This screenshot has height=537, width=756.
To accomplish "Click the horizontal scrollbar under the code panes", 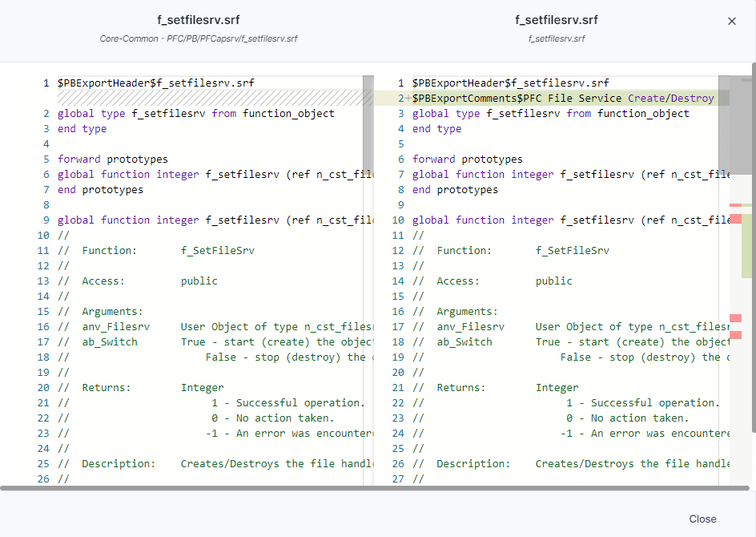I will [x=375, y=487].
